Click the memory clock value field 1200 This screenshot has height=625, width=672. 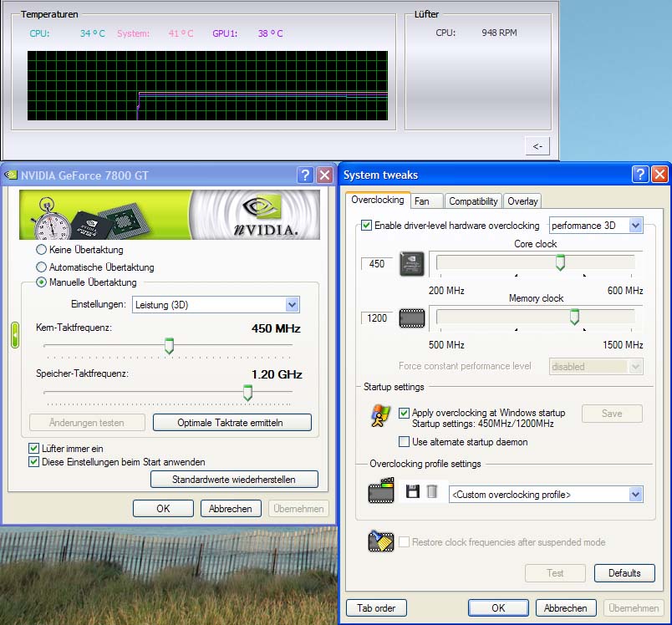(377, 318)
